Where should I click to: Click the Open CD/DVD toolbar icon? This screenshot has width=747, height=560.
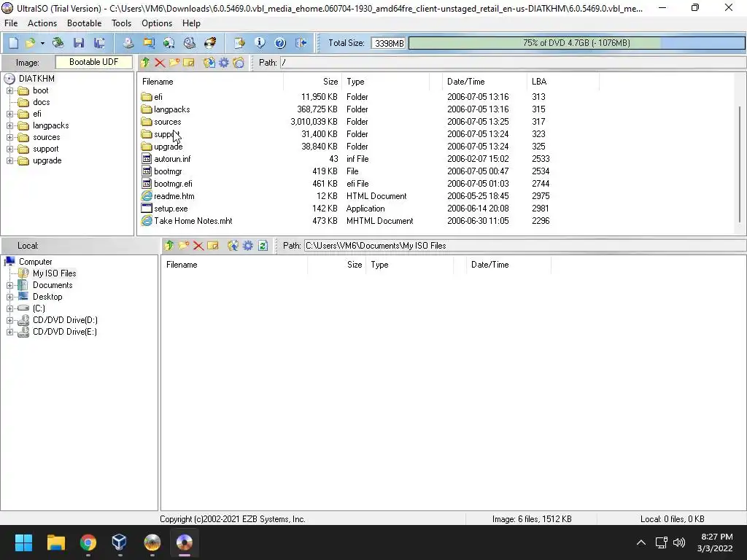pyautogui.click(x=58, y=43)
